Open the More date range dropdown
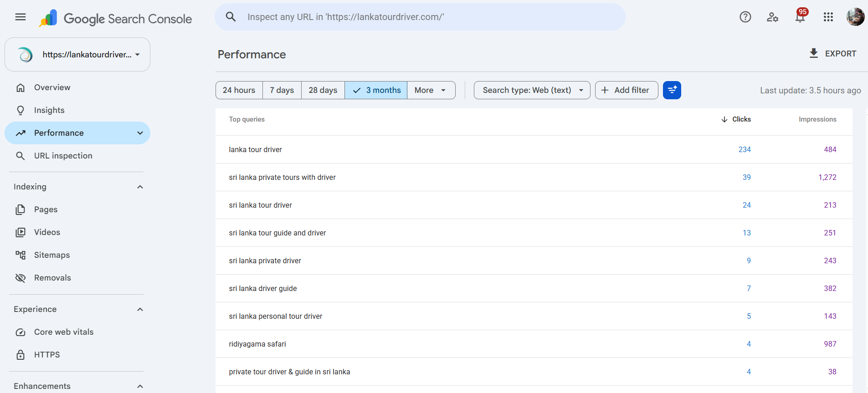This screenshot has height=393, width=868. point(431,90)
